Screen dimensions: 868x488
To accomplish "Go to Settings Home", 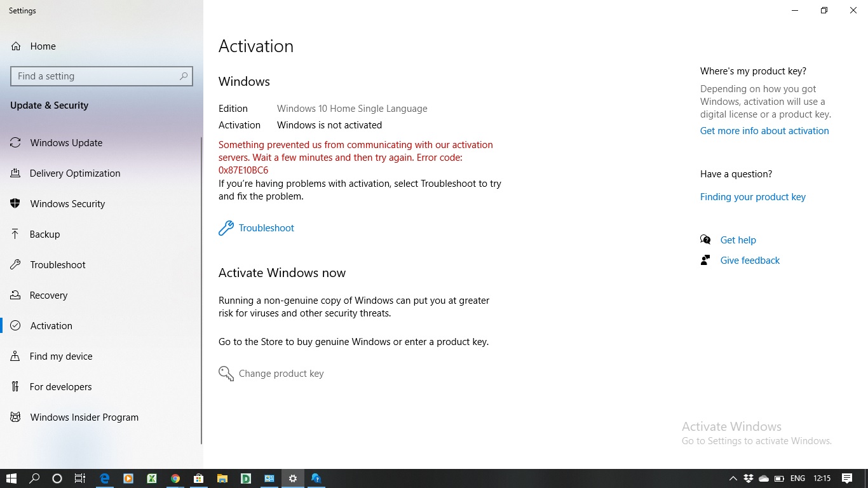I will (x=33, y=46).
